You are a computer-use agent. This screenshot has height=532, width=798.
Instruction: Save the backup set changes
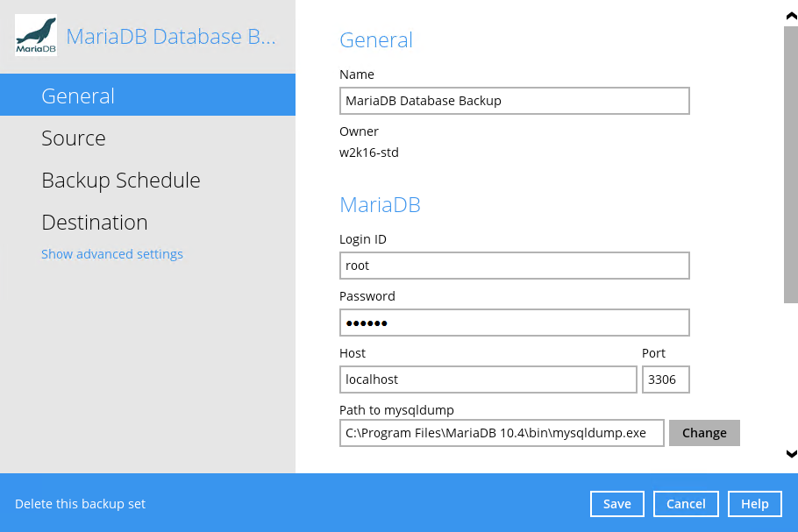(616, 504)
